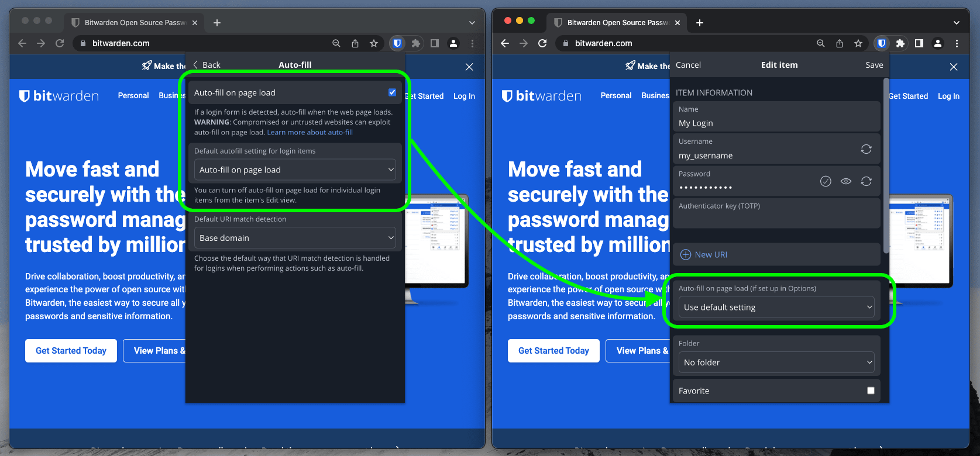This screenshot has height=456, width=980.
Task: Click Bitwarden logo in left browser page
Action: pyautogui.click(x=59, y=96)
